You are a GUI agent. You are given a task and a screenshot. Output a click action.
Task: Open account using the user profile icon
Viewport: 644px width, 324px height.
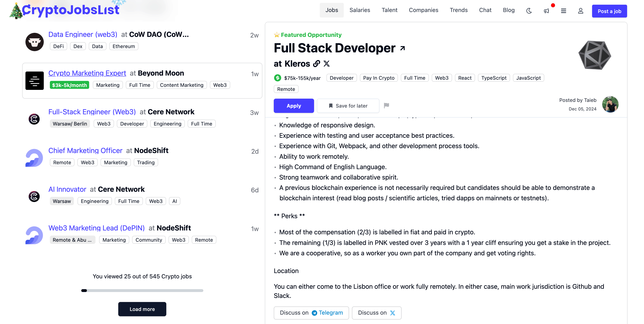coord(580,11)
